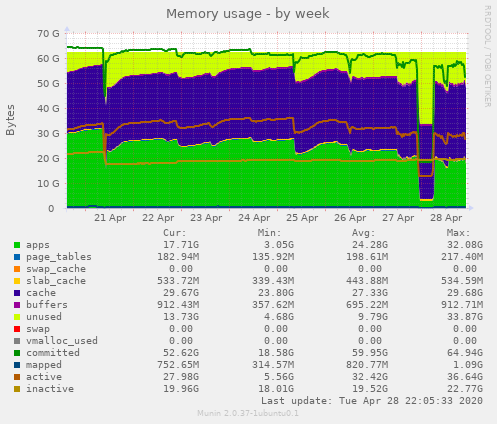Click the 'swap_cache' legend label
Screen dimensions: 497x424
pos(56,269)
